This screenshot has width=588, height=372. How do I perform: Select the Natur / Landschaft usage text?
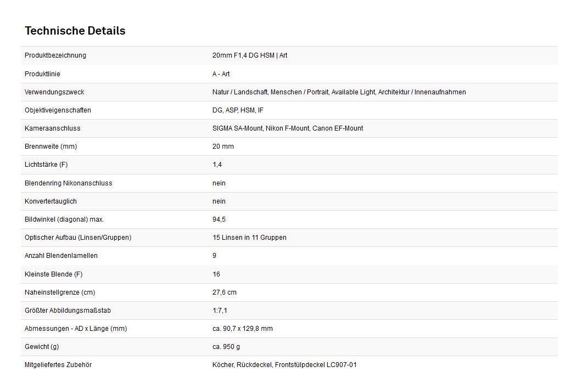click(x=339, y=92)
